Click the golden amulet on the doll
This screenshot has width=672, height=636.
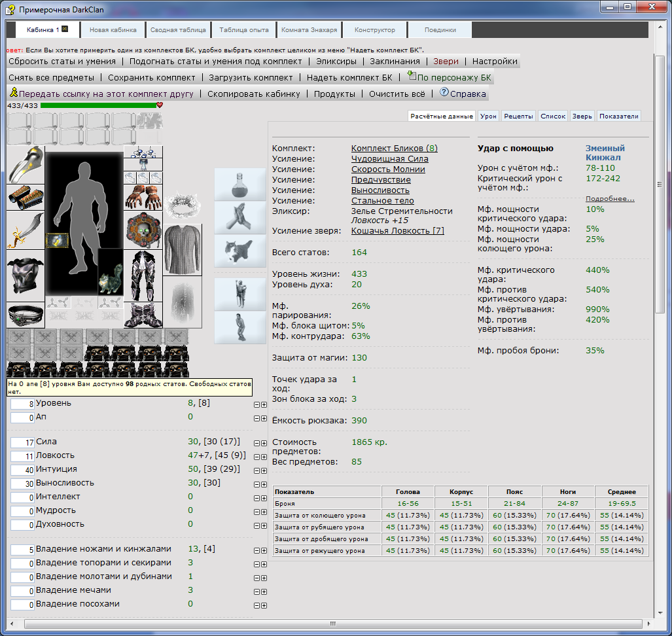click(57, 240)
